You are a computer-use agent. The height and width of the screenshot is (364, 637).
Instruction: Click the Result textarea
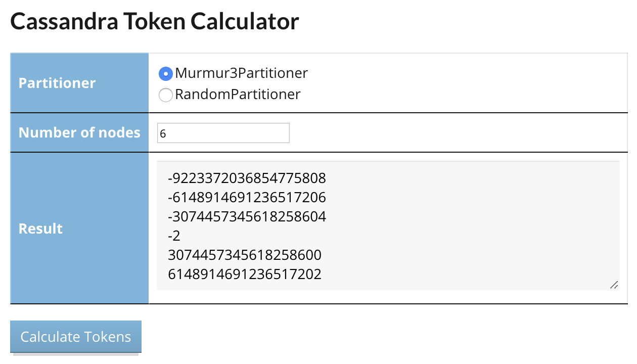pos(388,225)
